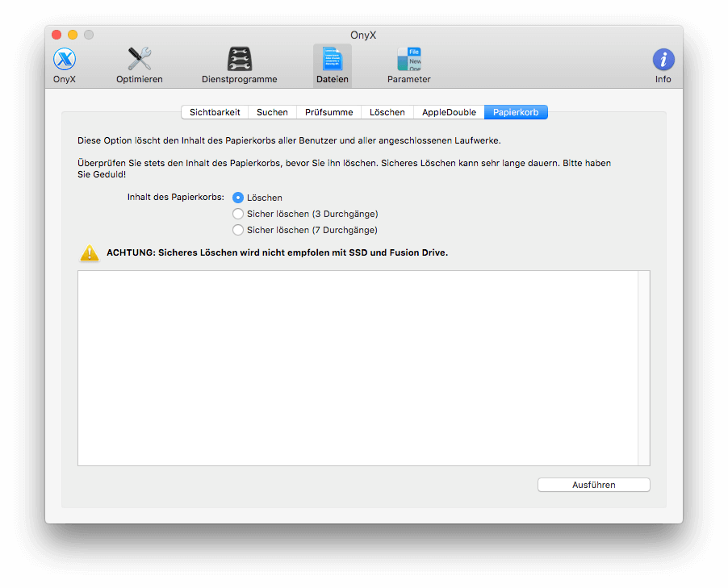This screenshot has width=728, height=588.
Task: Click the Ausführen button
Action: (x=594, y=485)
